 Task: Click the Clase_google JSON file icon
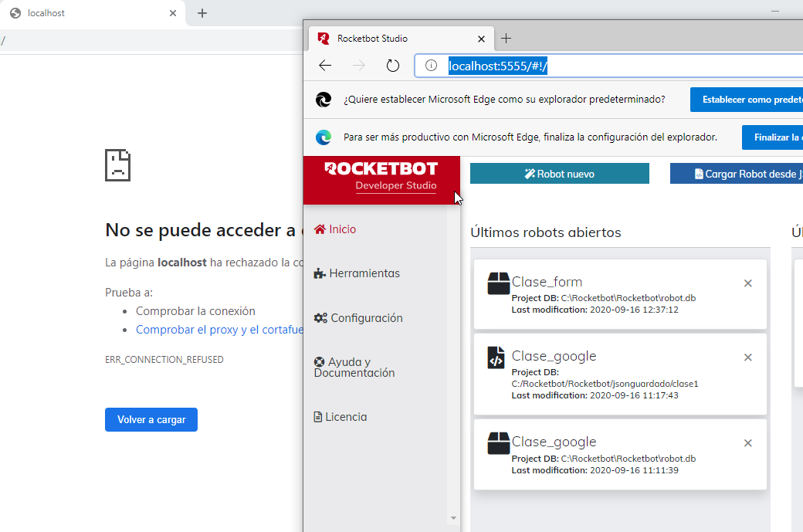(496, 357)
